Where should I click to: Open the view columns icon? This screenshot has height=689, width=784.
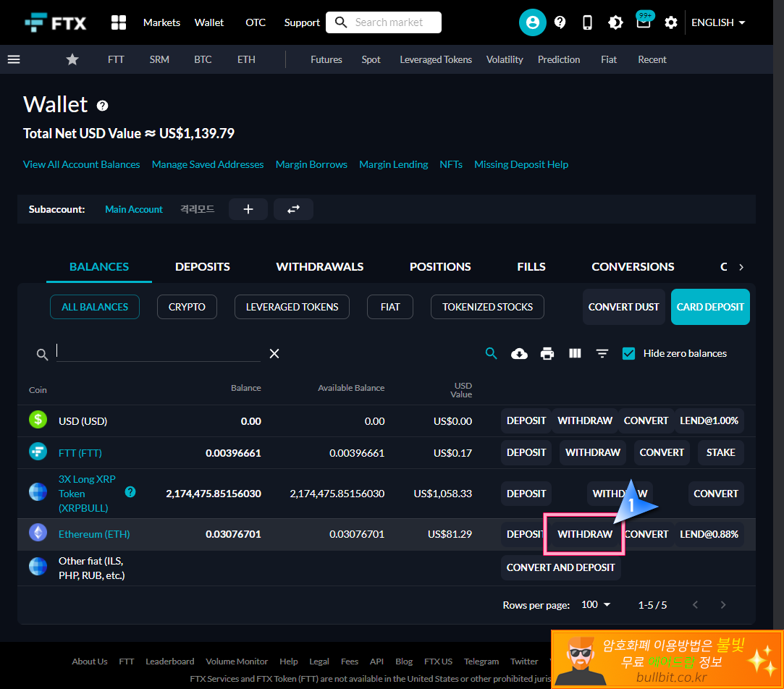(575, 353)
